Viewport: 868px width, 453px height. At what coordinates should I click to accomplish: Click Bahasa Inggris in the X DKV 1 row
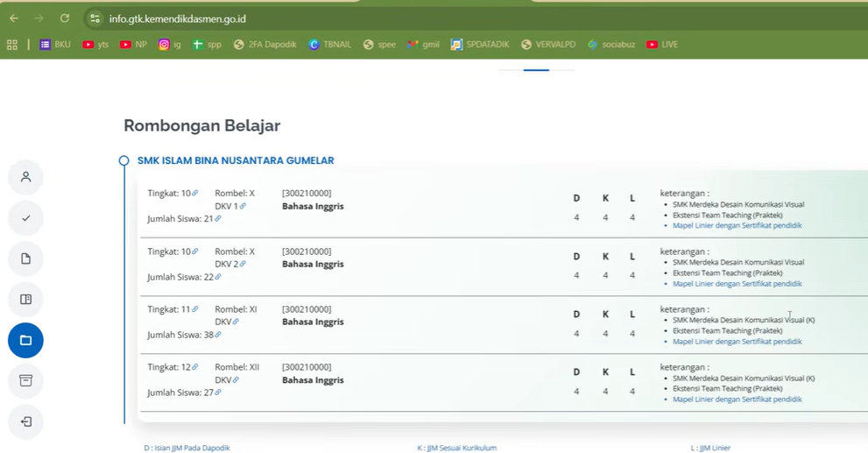pyautogui.click(x=313, y=206)
